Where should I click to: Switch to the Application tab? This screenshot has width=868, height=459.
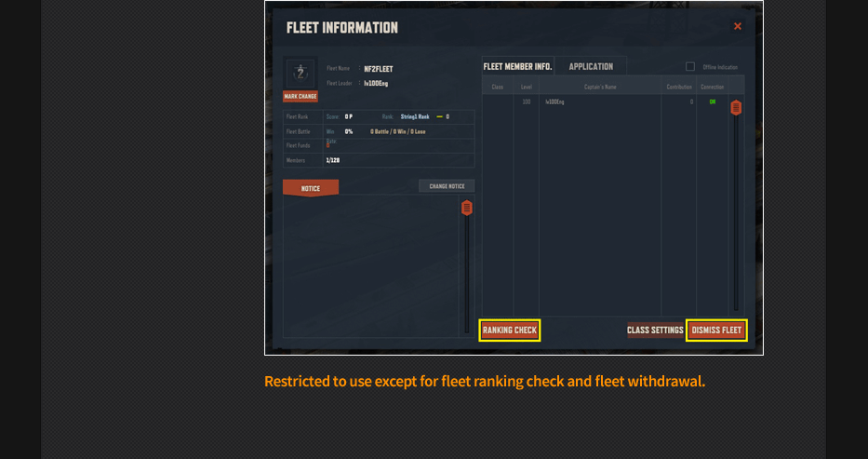tap(591, 66)
